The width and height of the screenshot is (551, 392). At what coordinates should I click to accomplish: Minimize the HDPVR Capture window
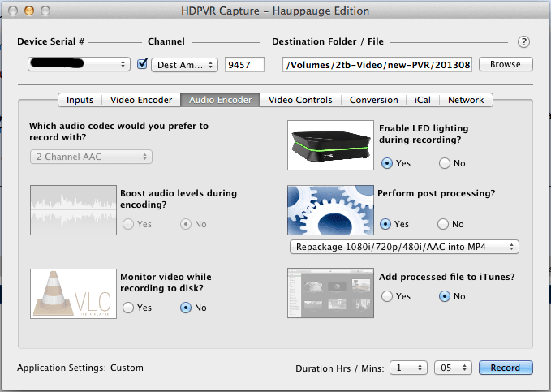click(29, 11)
